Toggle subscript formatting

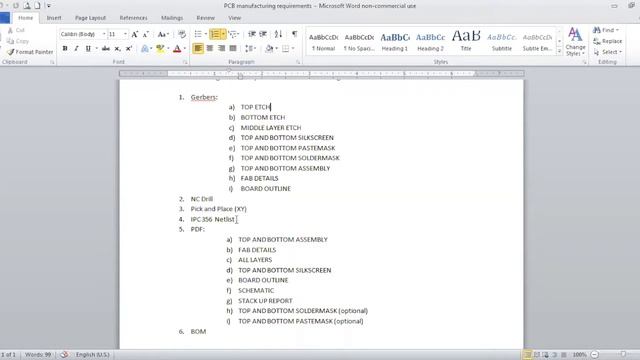pyautogui.click(x=118, y=49)
